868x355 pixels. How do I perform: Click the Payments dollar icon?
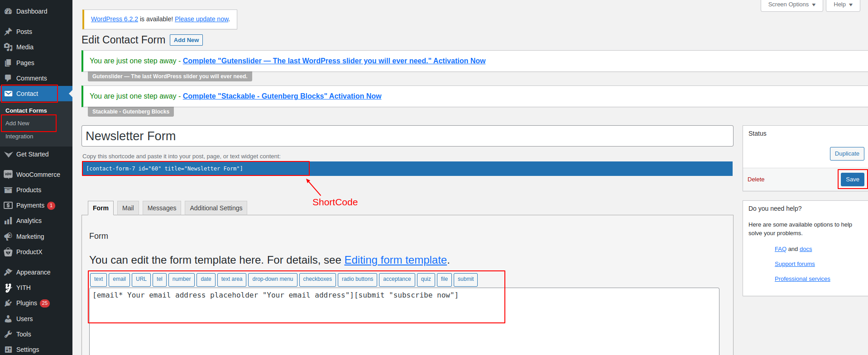(8, 205)
